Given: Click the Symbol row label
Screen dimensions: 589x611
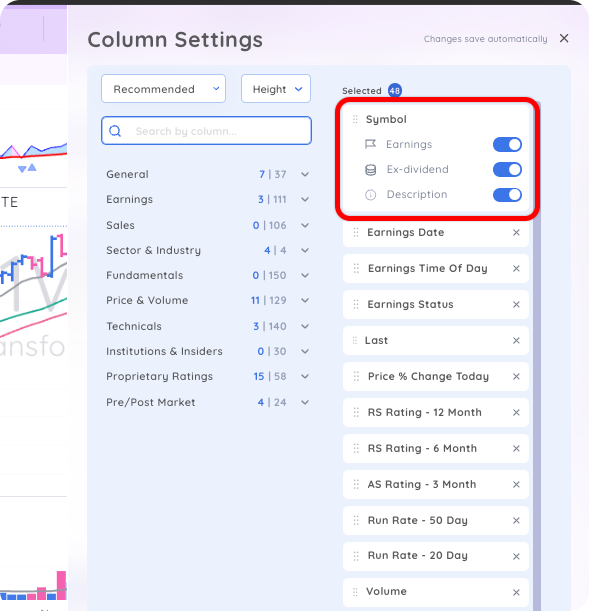Looking at the screenshot, I should 386,119.
